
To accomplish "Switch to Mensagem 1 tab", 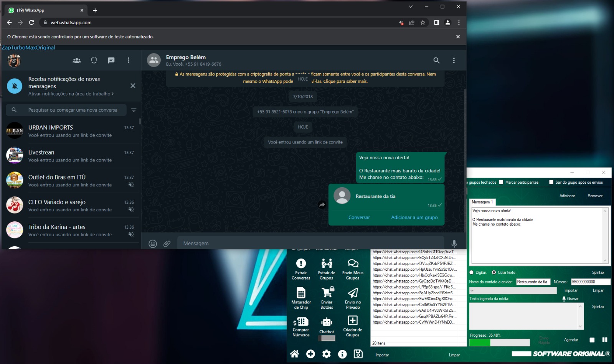I will click(x=482, y=202).
